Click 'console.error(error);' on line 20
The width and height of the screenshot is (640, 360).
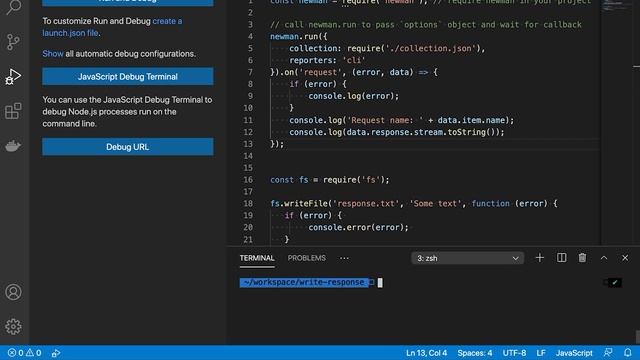[358, 227]
